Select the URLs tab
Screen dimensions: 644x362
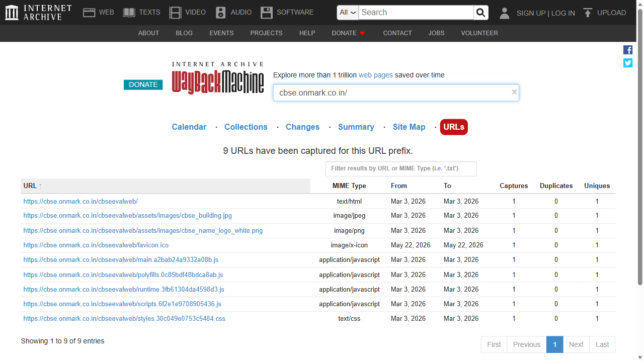click(454, 127)
